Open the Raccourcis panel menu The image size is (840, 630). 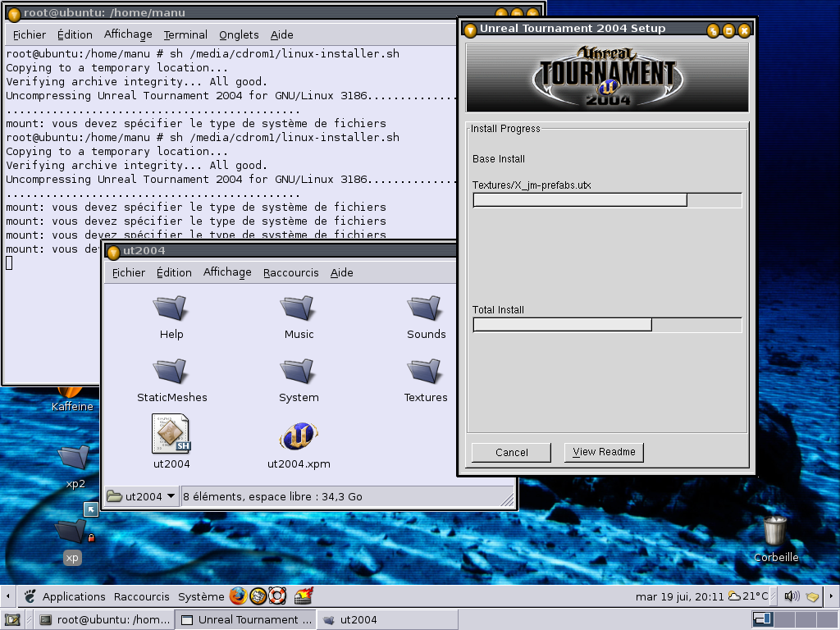(x=141, y=596)
